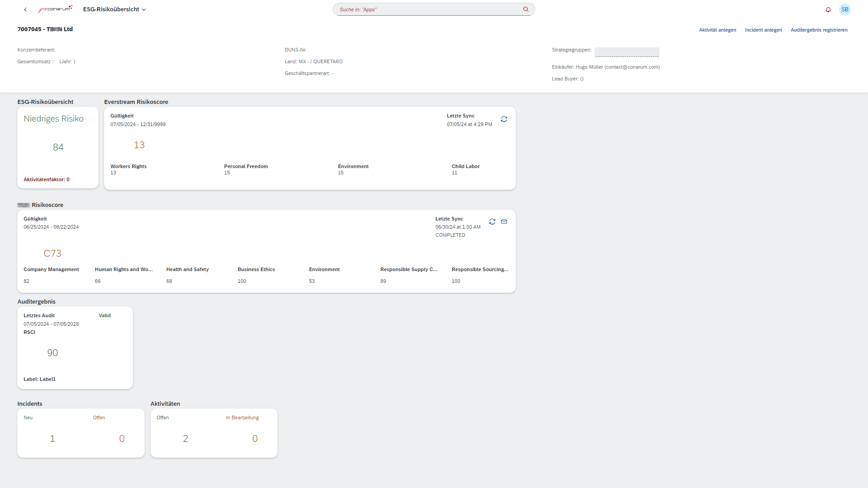
Task: Click Auditergebnis registrieren
Action: coord(819,30)
